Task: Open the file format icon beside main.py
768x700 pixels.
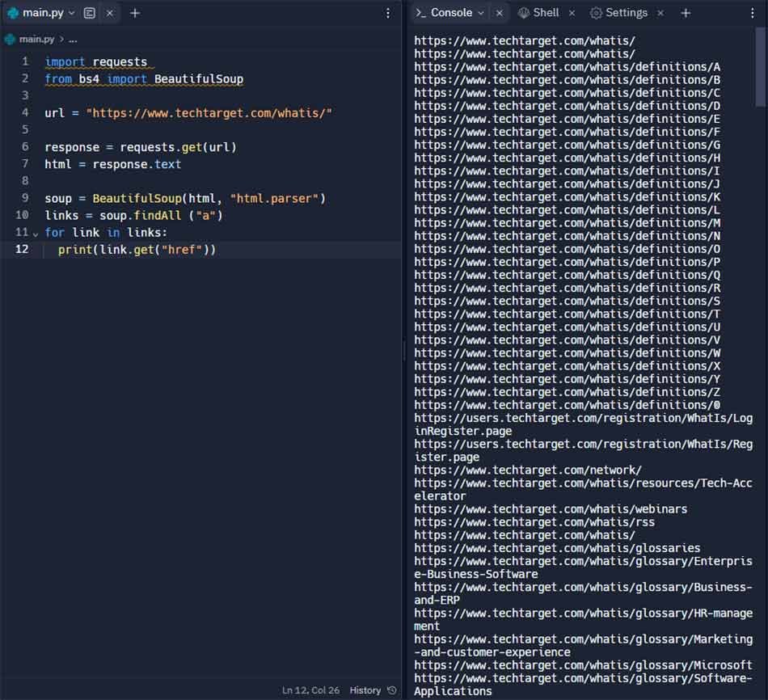Action: pos(90,13)
